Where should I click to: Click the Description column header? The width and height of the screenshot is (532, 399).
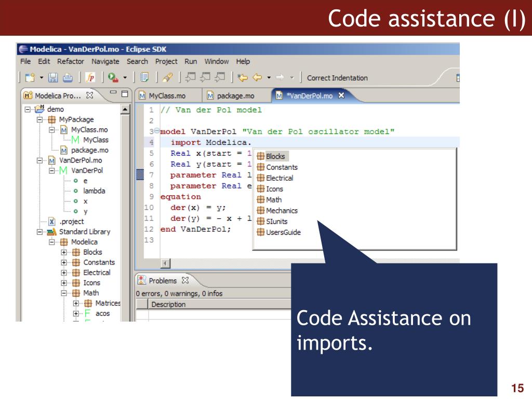coord(220,304)
